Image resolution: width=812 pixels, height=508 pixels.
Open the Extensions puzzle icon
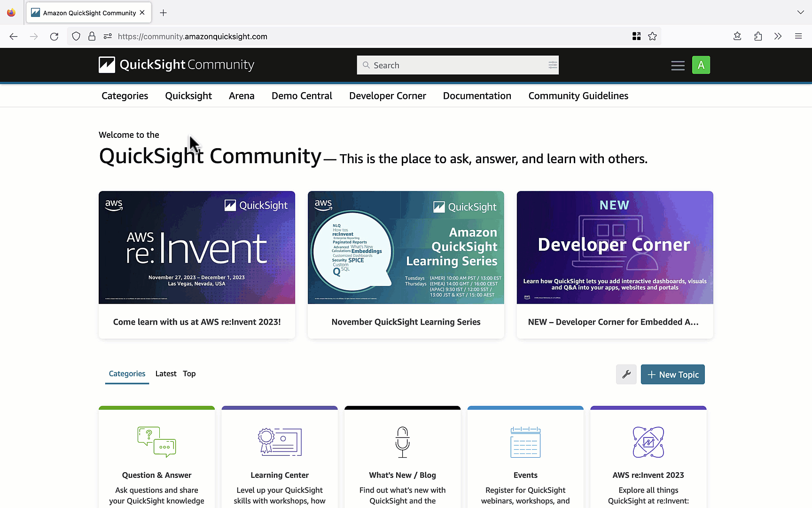click(758, 36)
